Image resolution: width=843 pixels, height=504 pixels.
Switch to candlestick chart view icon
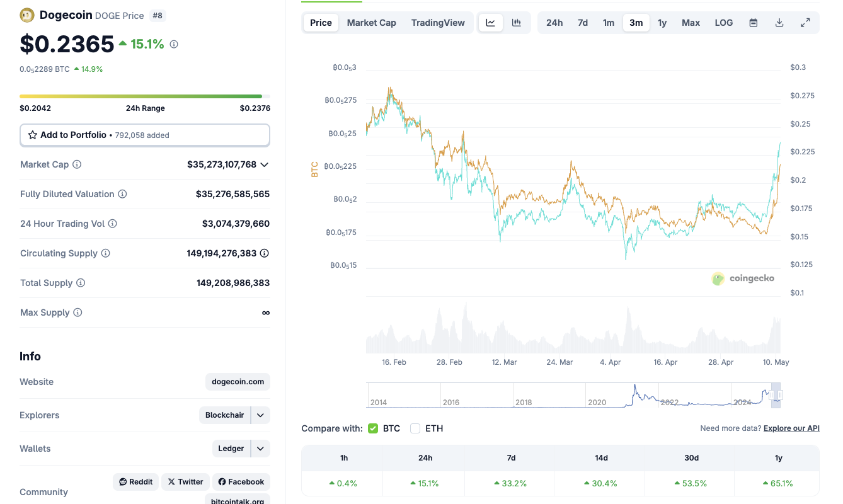coord(517,23)
